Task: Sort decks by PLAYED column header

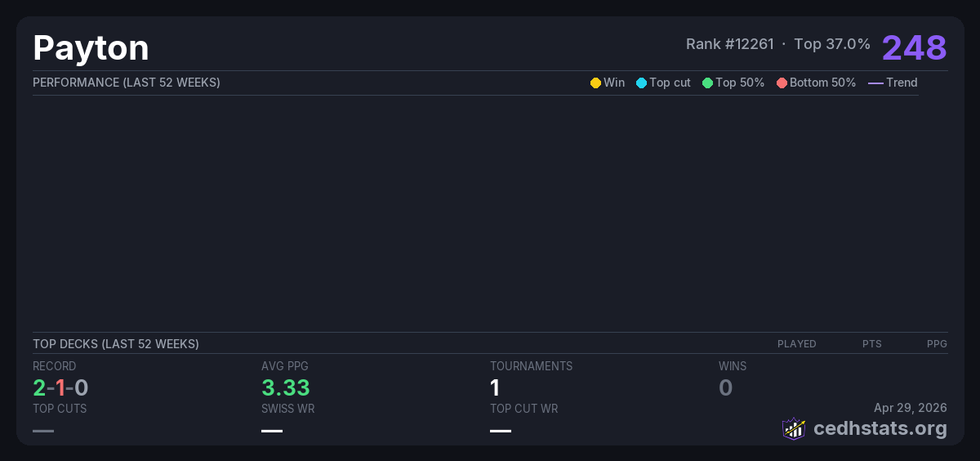Action: (796, 344)
